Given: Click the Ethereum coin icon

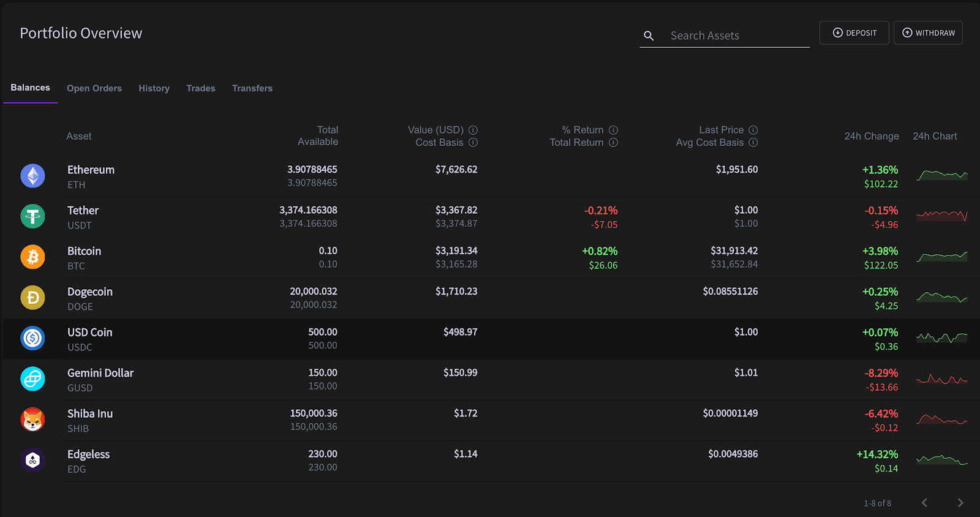Looking at the screenshot, I should (33, 176).
